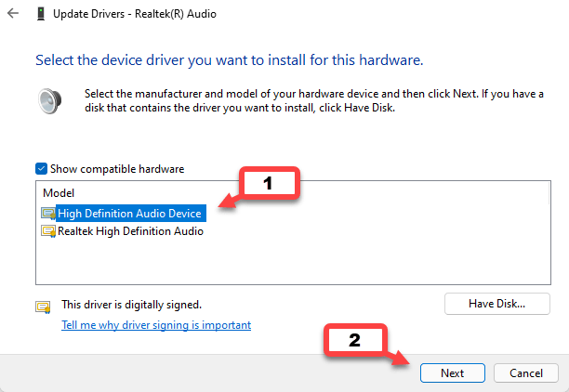Click the Model column header
This screenshot has height=392, width=569.
pos(59,193)
